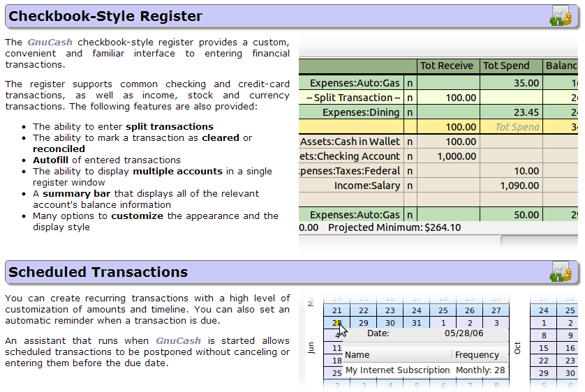Click the 1,090.00 spend amount
The height and width of the screenshot is (392, 585).
[x=519, y=186]
